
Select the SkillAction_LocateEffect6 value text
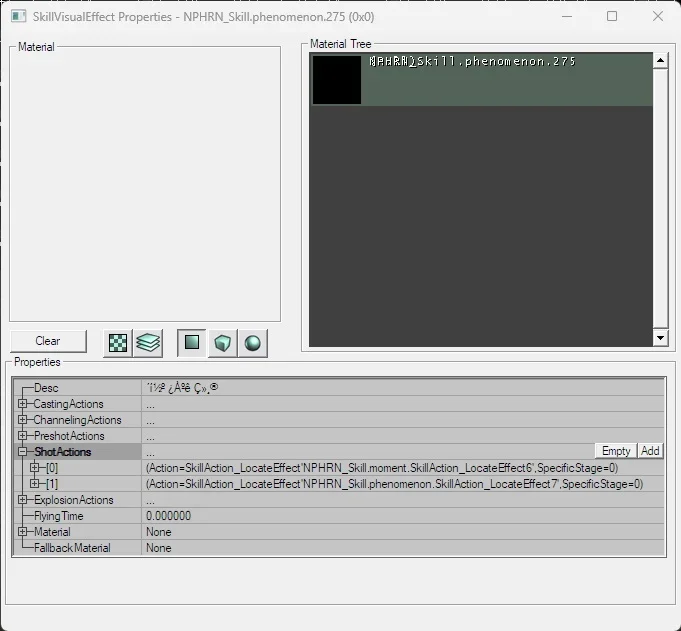click(382, 468)
